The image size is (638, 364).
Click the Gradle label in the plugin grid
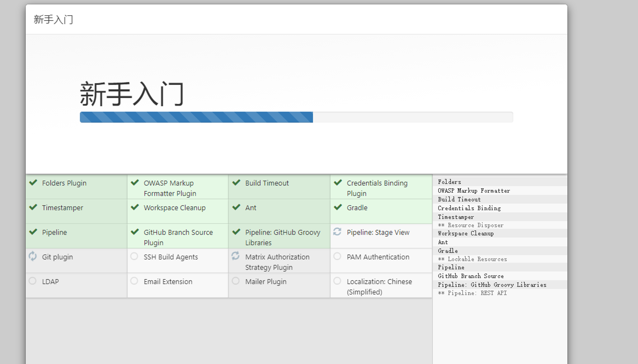coord(357,208)
